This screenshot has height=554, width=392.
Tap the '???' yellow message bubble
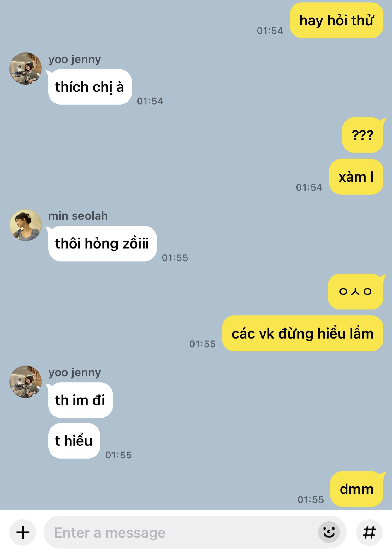click(363, 135)
